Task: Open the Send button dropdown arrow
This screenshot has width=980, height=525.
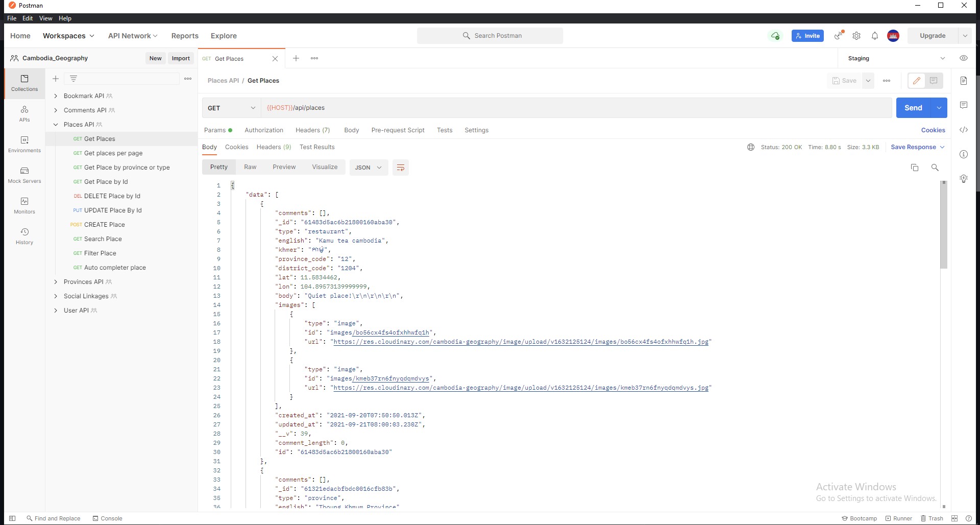Action: (939, 108)
